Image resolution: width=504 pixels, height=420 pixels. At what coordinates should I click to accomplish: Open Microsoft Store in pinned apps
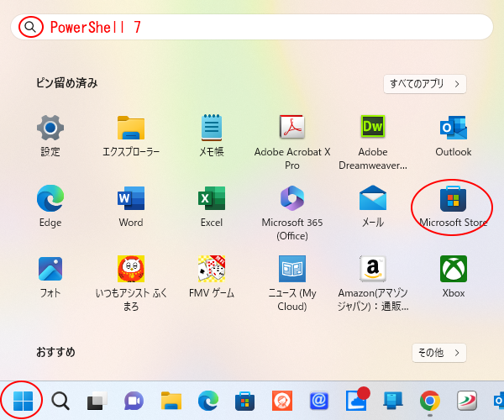click(x=454, y=206)
